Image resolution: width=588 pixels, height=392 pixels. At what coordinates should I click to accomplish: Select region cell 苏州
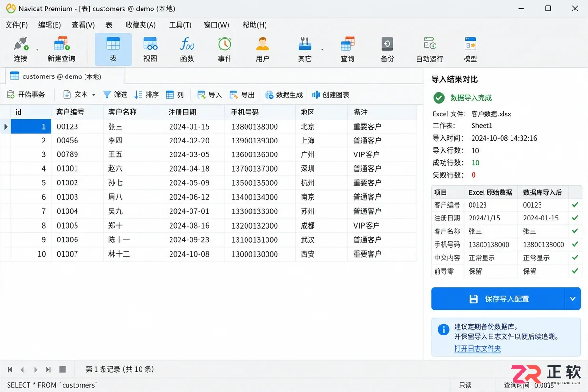[321, 211]
